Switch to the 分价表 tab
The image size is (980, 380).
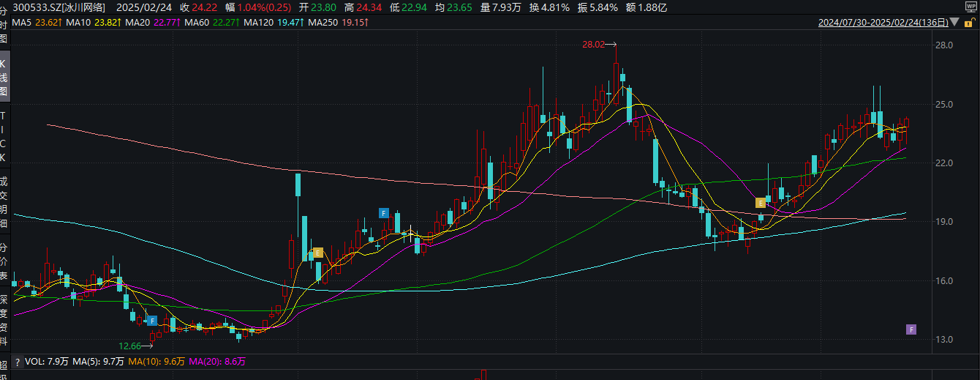coord(4,262)
